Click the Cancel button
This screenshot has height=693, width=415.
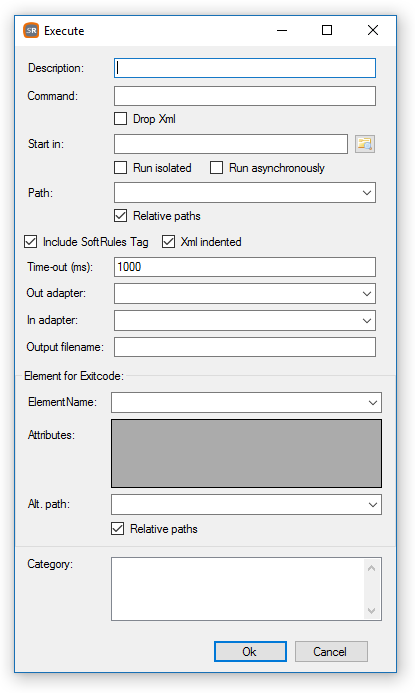(x=331, y=651)
